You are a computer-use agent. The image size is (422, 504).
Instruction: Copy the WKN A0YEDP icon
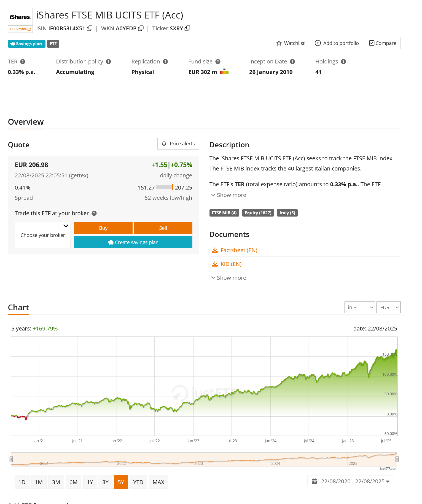[x=141, y=28]
